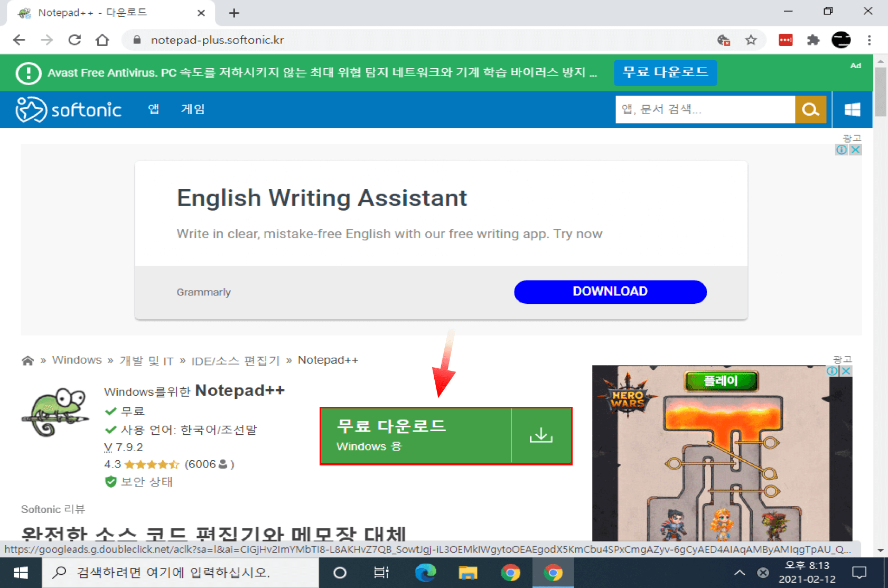Click the site lock icon in address bar
This screenshot has width=888, height=588.
137,40
